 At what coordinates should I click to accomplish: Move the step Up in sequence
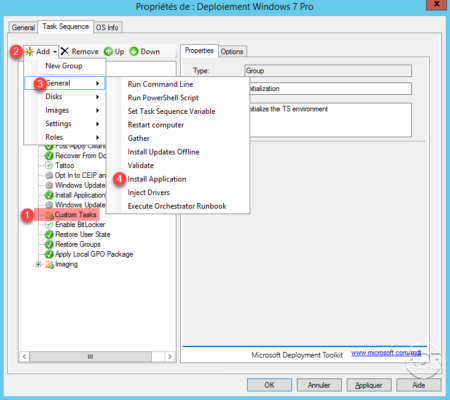point(114,52)
